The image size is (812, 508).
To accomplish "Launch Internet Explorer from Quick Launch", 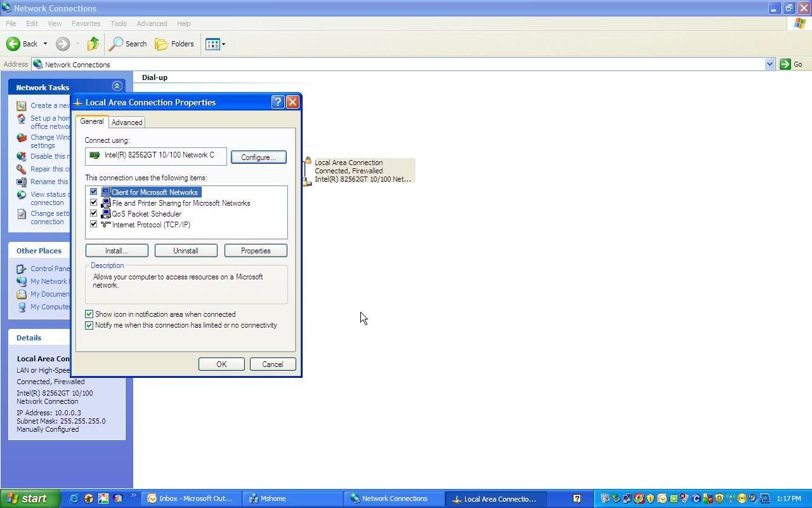I will (74, 498).
